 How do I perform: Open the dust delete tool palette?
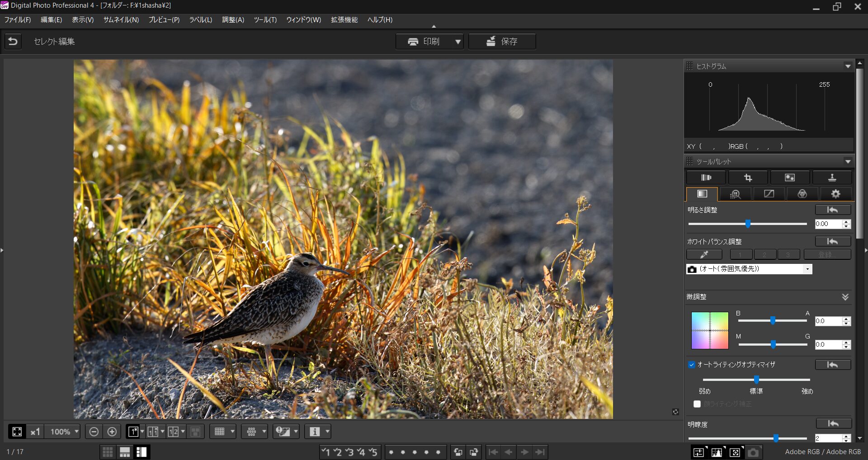pyautogui.click(x=790, y=178)
